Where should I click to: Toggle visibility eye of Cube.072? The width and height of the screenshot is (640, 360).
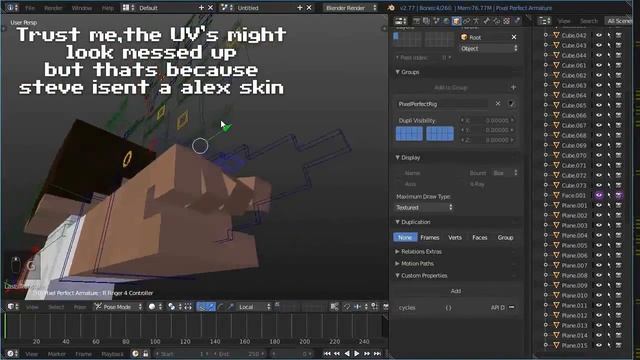point(599,175)
